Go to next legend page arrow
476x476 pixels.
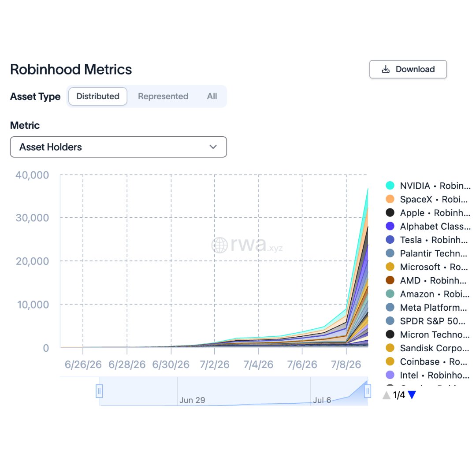(412, 395)
